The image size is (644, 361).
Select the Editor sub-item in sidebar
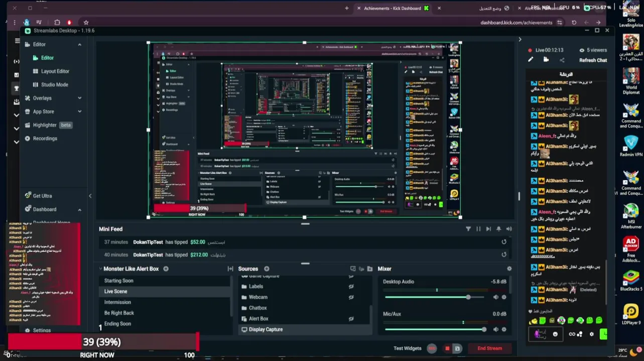tap(47, 58)
